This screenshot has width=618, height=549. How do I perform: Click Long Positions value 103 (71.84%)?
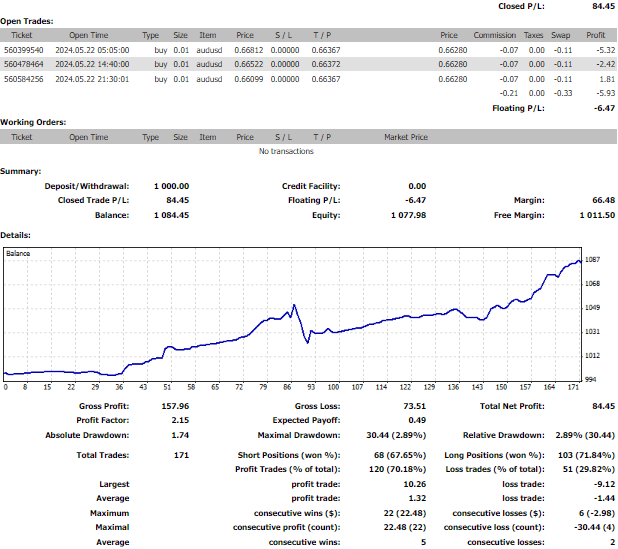(x=586, y=455)
